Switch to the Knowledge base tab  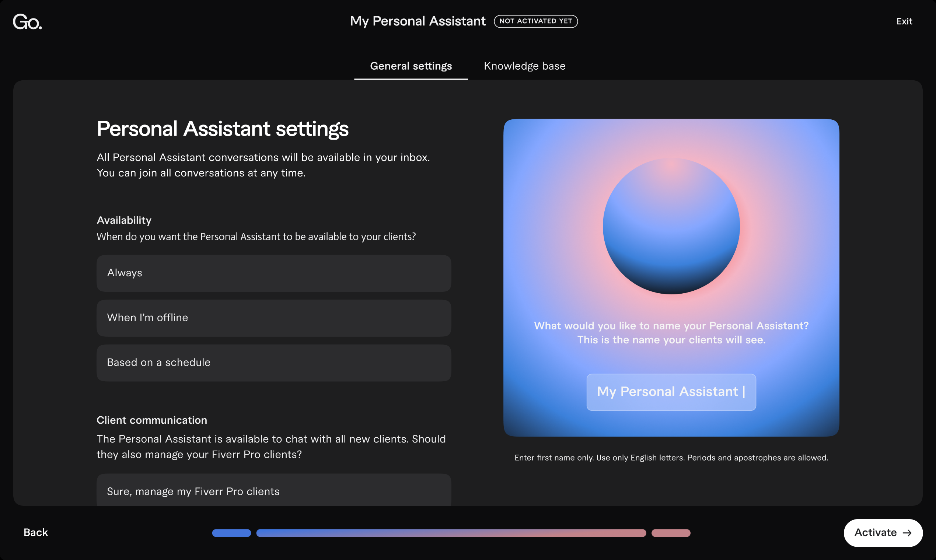[x=524, y=66]
